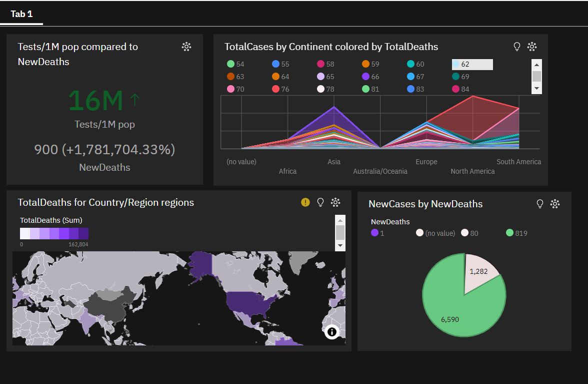Click down arrow on map legend scroller
Screen dimensions: 588x384
[340, 246]
